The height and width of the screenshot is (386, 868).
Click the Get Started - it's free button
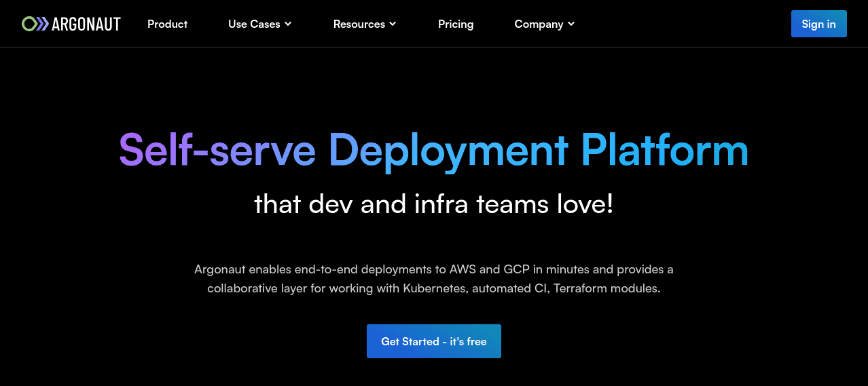(433, 341)
